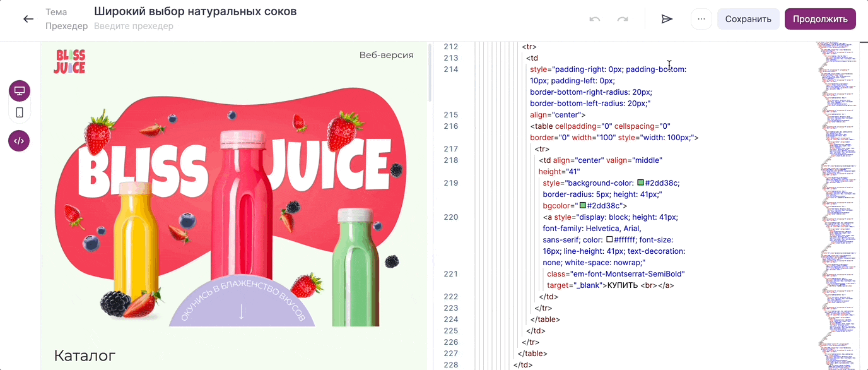
Task: Toggle the HTML code editor view
Action: click(x=20, y=141)
